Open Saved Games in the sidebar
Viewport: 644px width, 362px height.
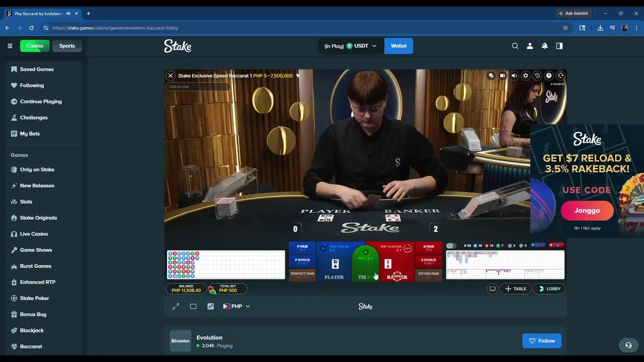click(x=44, y=69)
